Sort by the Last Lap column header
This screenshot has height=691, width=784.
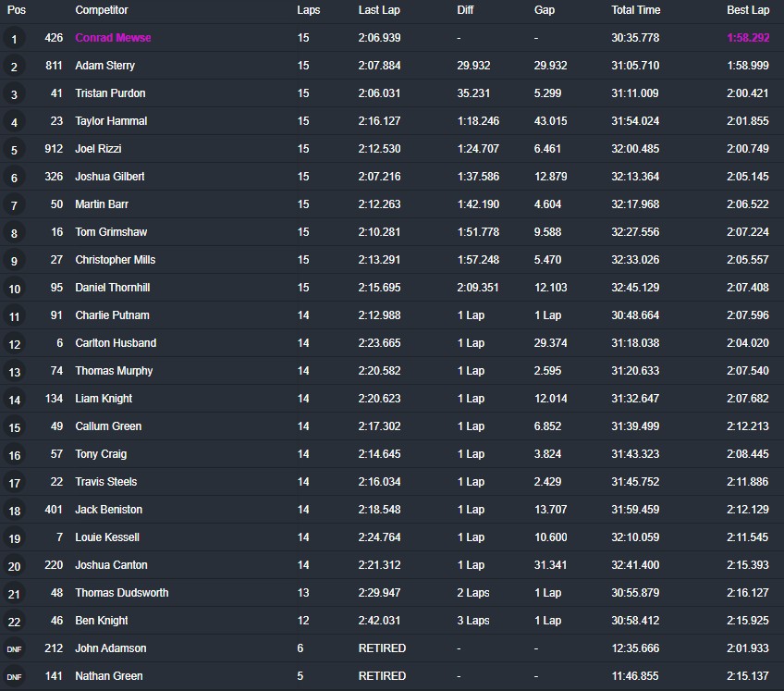[379, 10]
